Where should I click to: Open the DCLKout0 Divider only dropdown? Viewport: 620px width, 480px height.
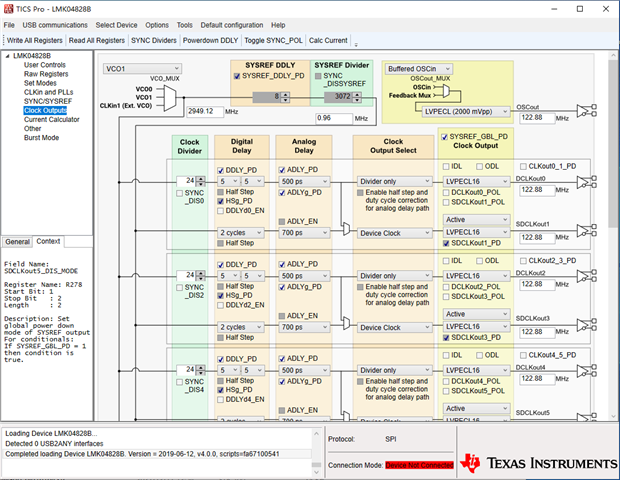[x=394, y=181]
